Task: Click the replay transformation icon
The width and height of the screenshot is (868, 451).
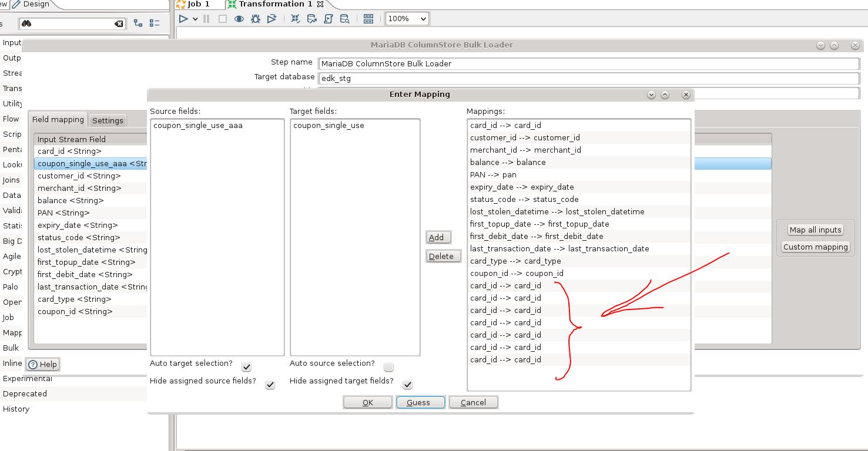Action: [x=272, y=19]
